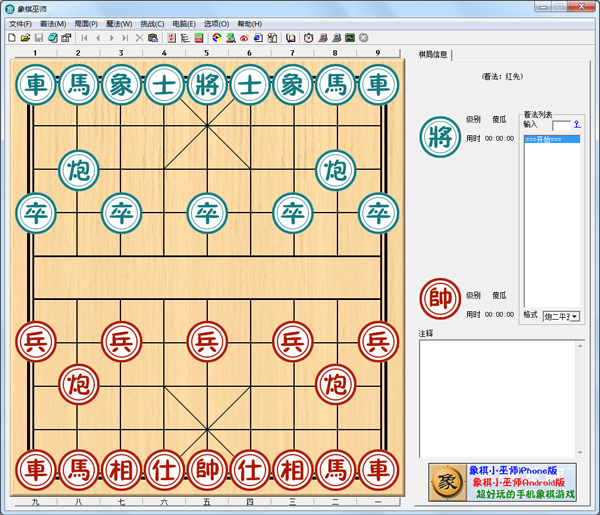Viewport: 600px width, 515px height.
Task: Click the Save floppy disk icon
Action: [x=39, y=38]
